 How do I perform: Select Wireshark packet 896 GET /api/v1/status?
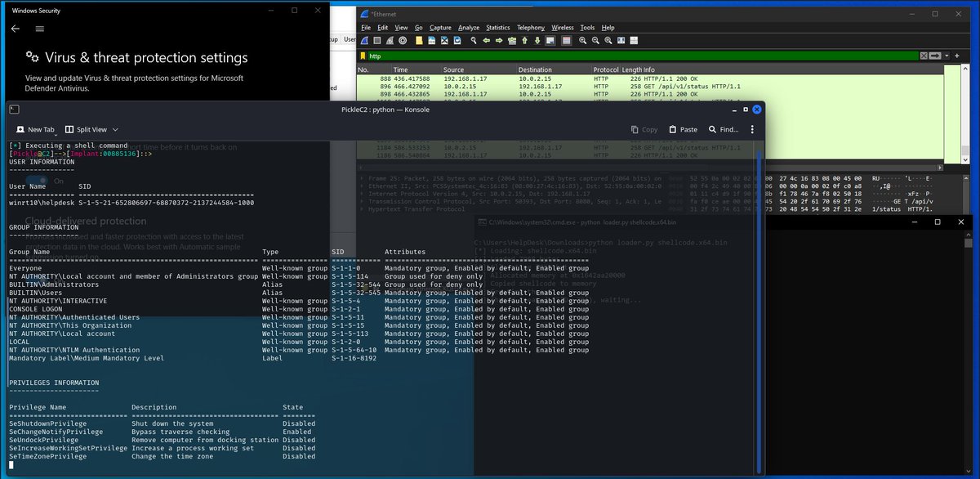tap(649, 86)
